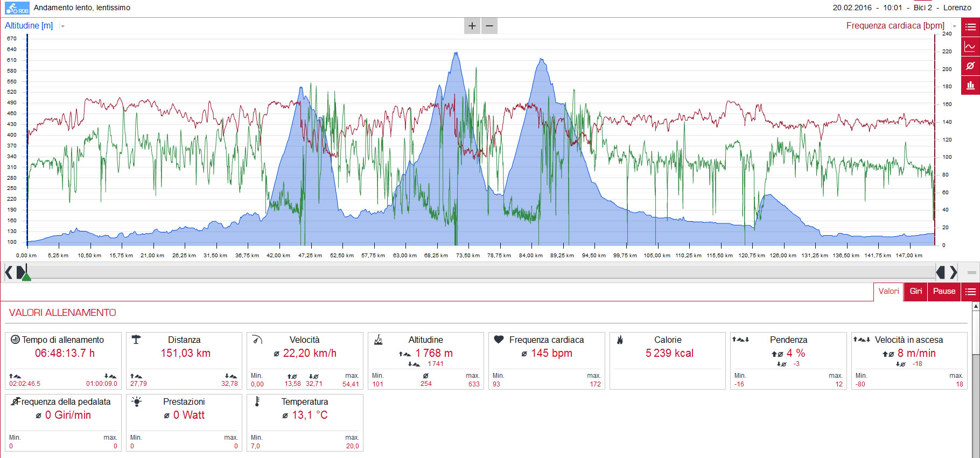Click the Lorenzo user name
This screenshot has width=980, height=458.
(x=957, y=8)
